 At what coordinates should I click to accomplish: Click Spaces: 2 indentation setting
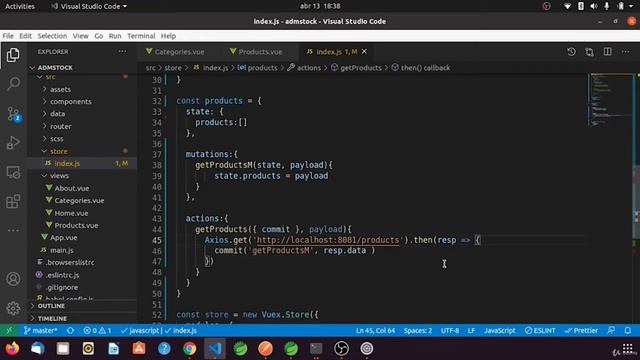coord(418,330)
